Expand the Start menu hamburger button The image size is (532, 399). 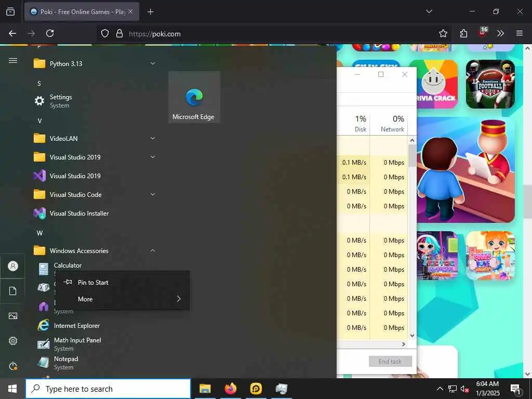pyautogui.click(x=13, y=60)
